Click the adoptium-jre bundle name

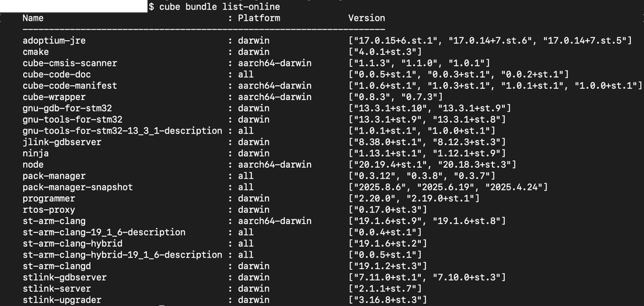pyautogui.click(x=54, y=41)
